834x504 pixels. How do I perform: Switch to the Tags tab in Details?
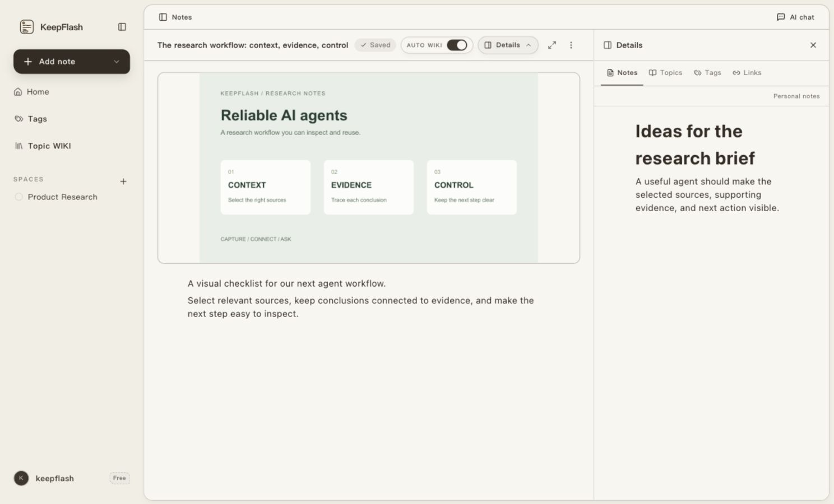coord(707,73)
